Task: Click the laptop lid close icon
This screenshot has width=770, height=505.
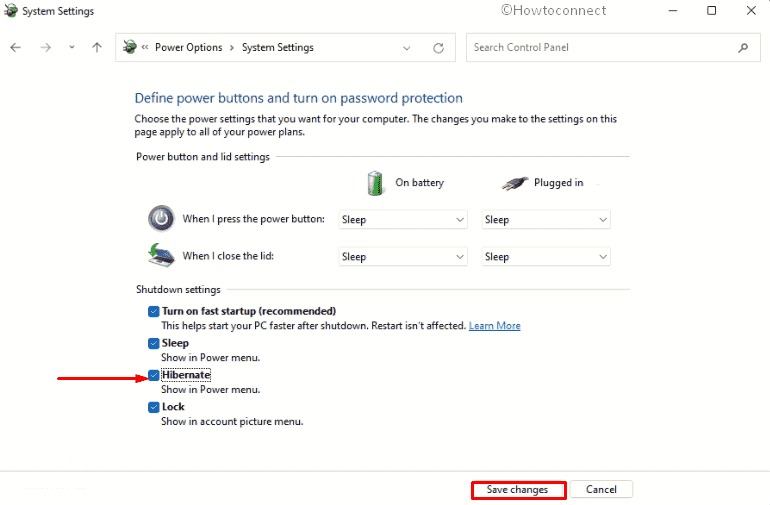Action: [161, 256]
